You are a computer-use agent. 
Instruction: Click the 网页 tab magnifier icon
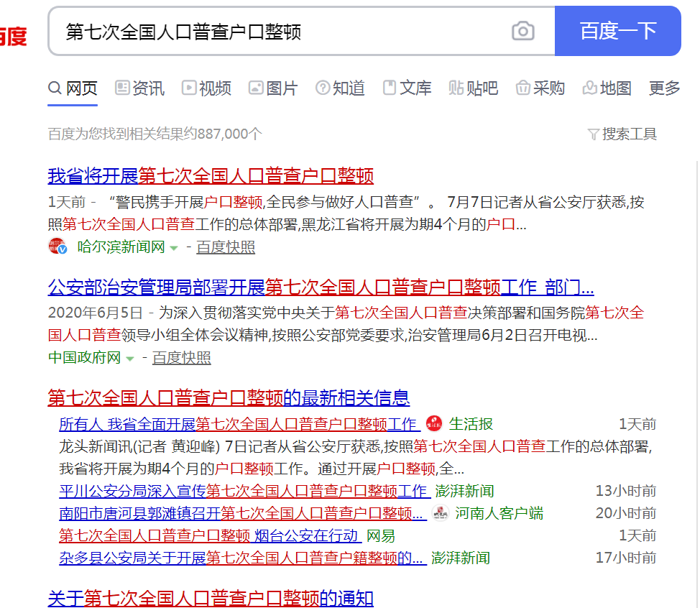click(x=55, y=88)
